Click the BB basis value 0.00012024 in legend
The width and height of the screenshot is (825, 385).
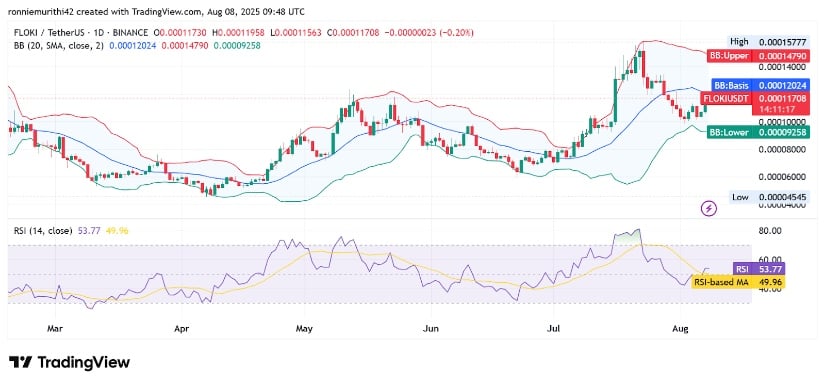[133, 46]
